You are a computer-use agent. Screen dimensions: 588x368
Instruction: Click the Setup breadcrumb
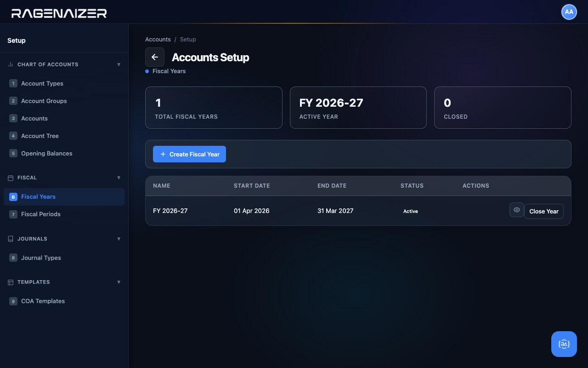pyautogui.click(x=188, y=40)
